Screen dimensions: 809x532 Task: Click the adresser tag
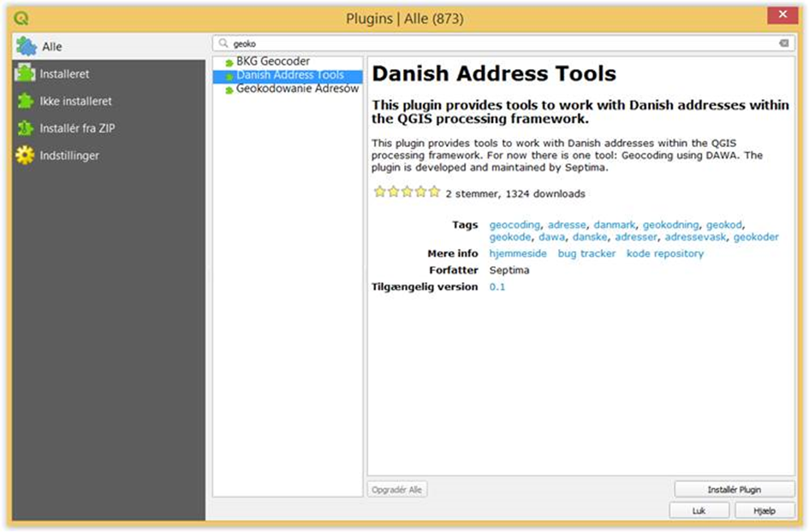coord(635,237)
